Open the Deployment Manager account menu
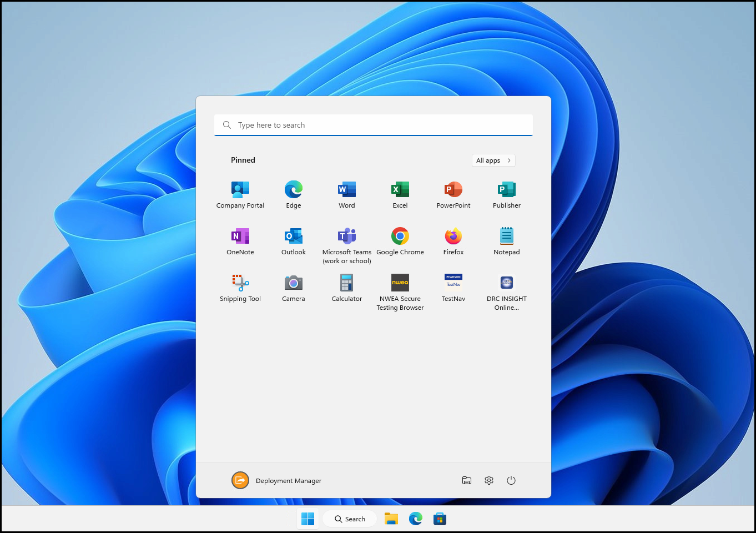Viewport: 756px width, 533px height. click(276, 480)
